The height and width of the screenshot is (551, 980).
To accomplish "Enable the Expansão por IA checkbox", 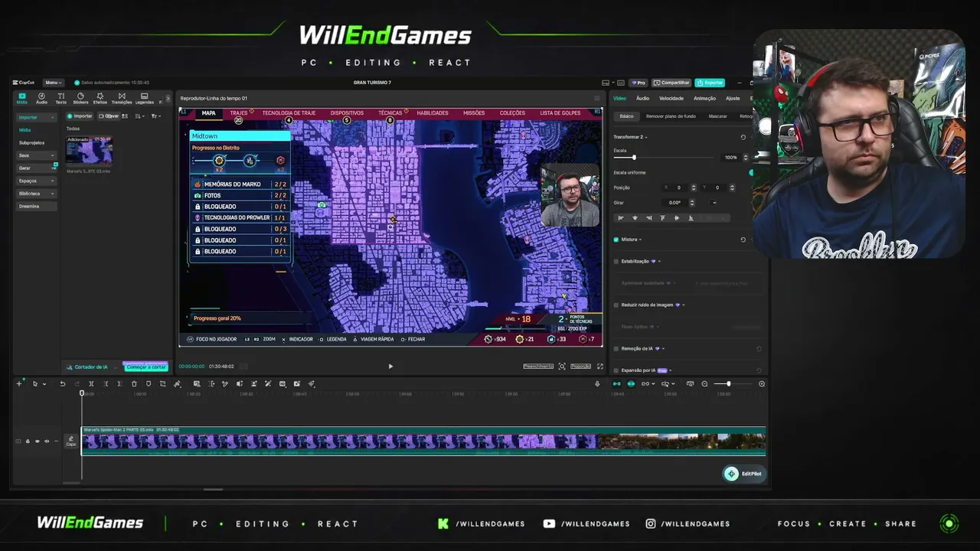I will [616, 370].
